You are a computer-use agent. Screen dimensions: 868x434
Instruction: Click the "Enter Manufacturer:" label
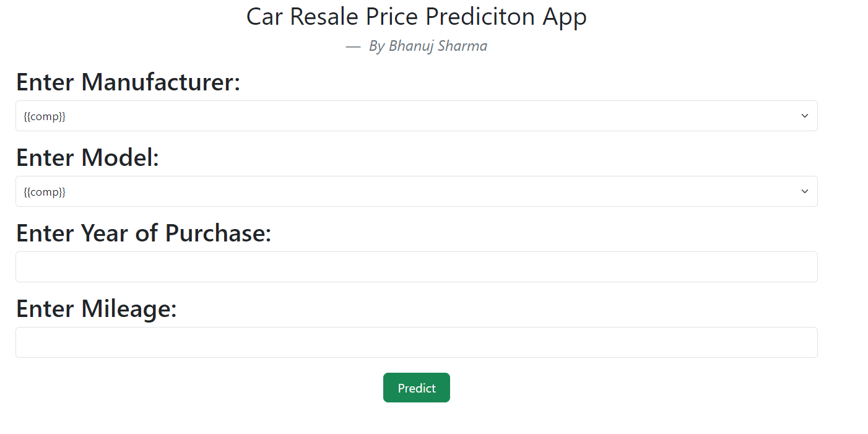point(128,82)
